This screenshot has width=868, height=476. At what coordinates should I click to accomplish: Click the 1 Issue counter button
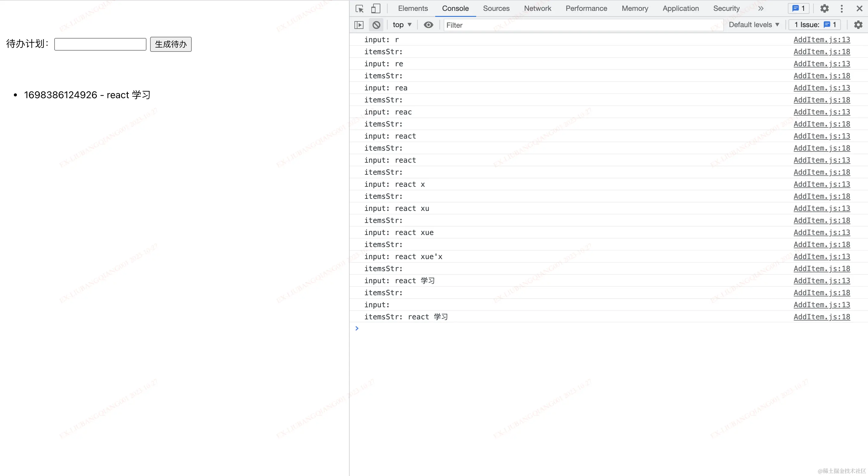click(x=815, y=25)
